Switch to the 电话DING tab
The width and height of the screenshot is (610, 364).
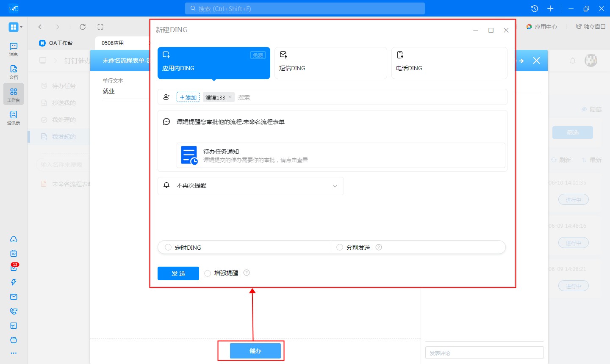[x=449, y=63]
